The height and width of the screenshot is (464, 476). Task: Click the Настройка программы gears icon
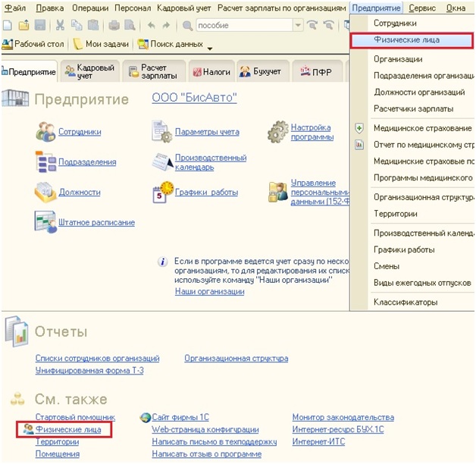pyautogui.click(x=278, y=132)
